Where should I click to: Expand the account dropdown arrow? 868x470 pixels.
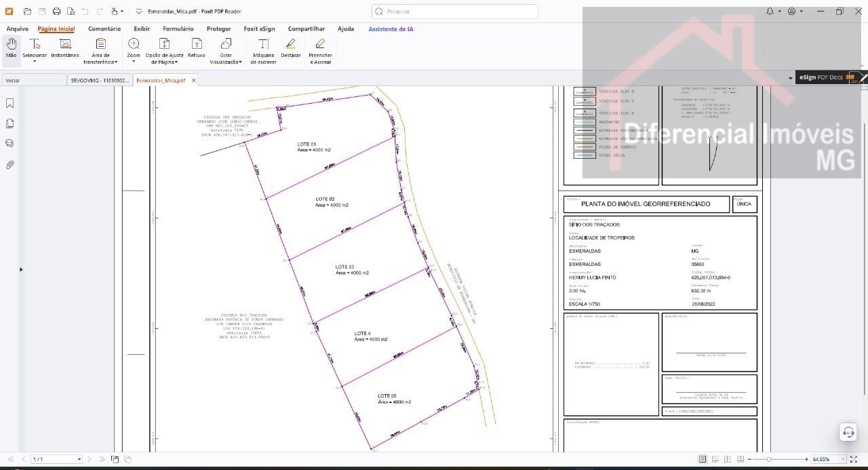[801, 12]
